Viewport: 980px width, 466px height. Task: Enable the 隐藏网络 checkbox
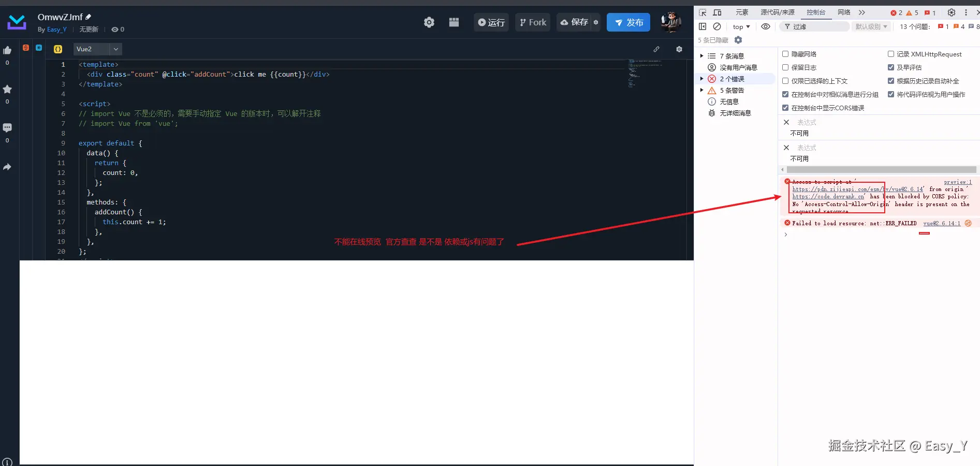pos(785,54)
